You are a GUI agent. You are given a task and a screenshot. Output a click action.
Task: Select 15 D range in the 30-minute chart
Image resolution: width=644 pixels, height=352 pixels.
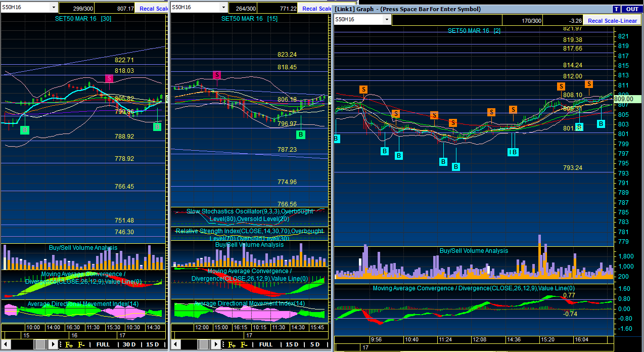click(153, 345)
